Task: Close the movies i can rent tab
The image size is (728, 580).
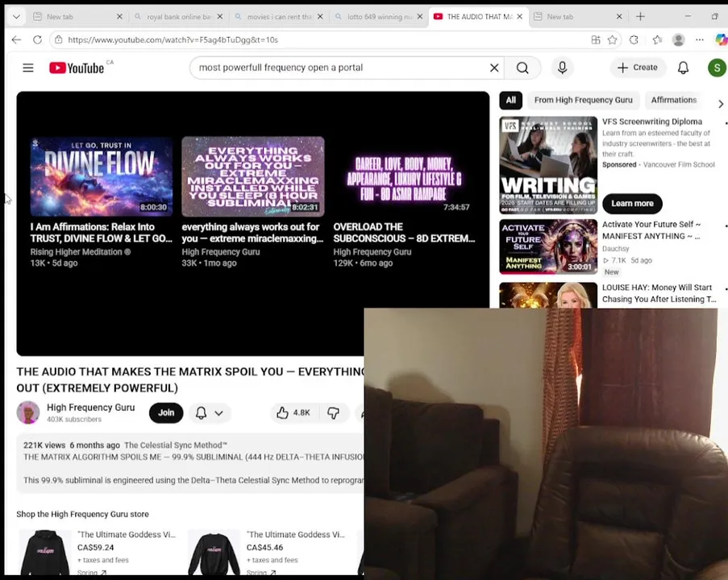Action: pyautogui.click(x=320, y=17)
